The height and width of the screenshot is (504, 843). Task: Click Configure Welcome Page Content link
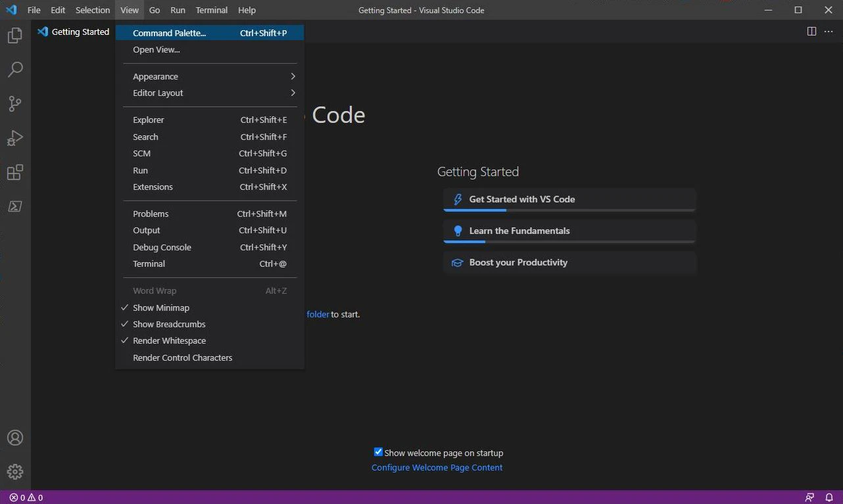point(437,468)
